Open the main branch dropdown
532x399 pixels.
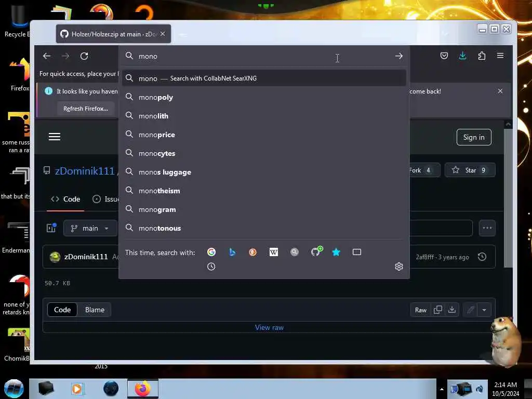(90, 229)
